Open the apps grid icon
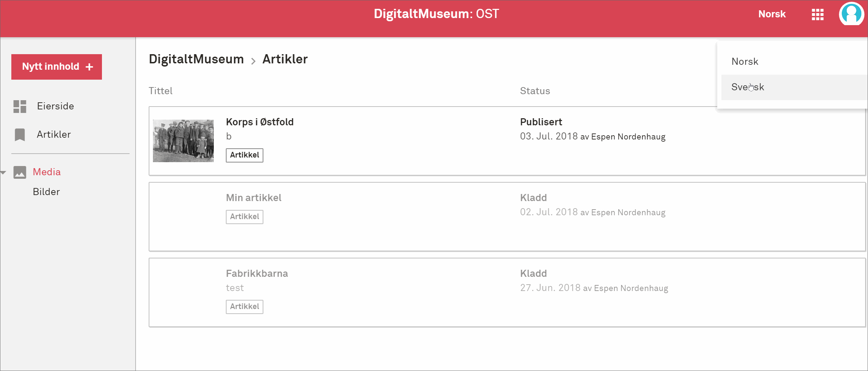This screenshot has width=868, height=371. pyautogui.click(x=817, y=15)
